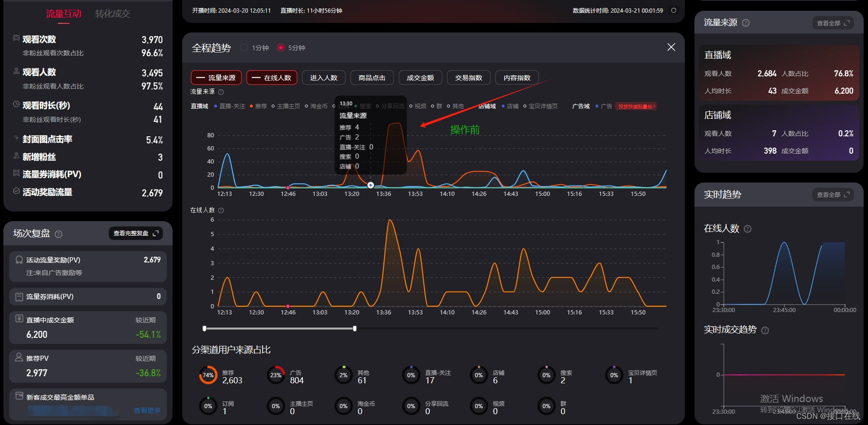Screen dimensions: 868x425
Task: Click the 其他 2% donut indicator
Action: (344, 375)
